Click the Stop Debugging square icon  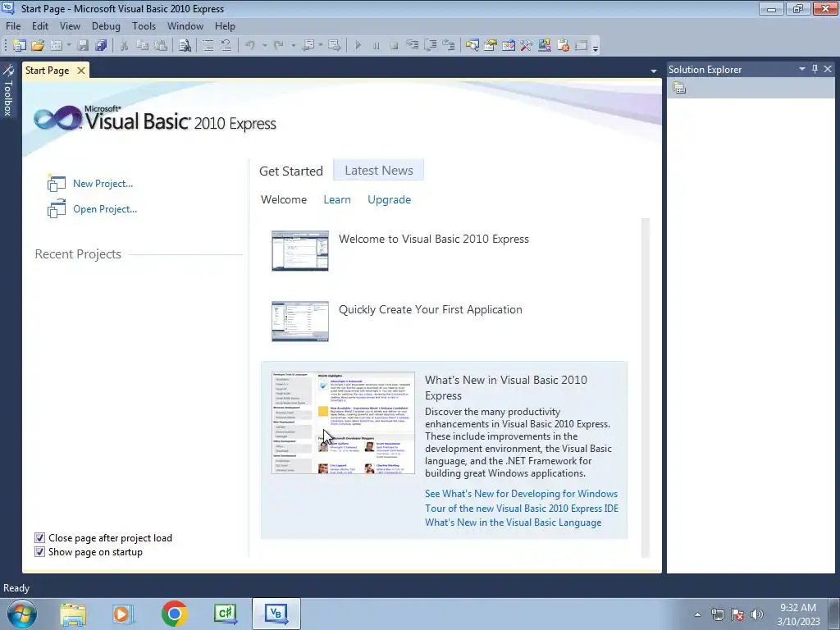[394, 46]
